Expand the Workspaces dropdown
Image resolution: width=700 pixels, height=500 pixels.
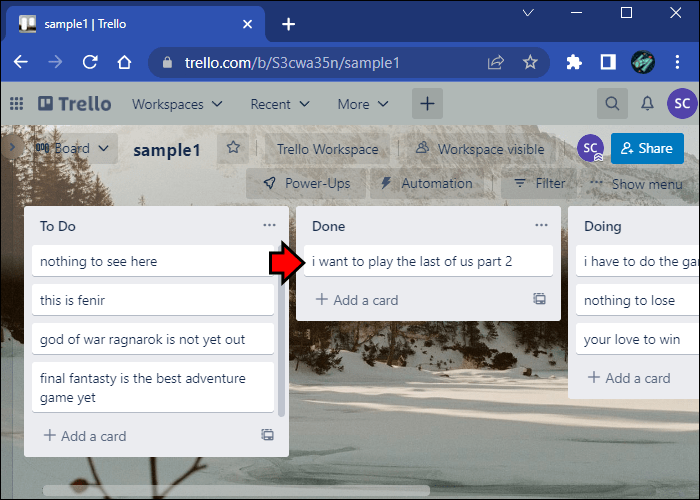(177, 104)
